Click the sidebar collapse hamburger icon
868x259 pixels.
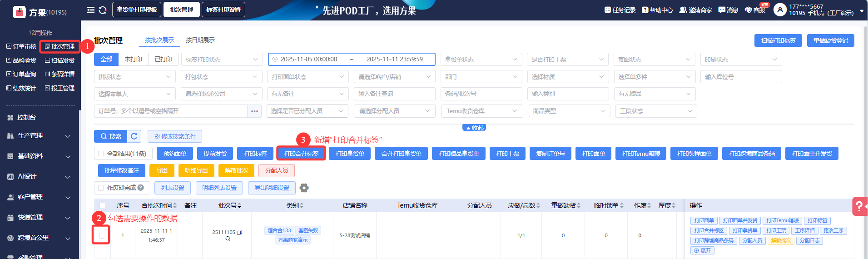point(91,10)
